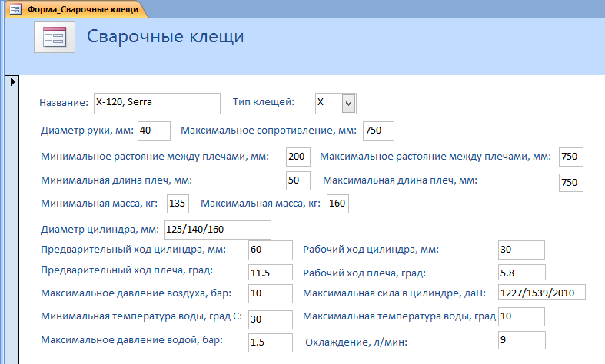605x364 pixels.
Task: Select the Минимальная длина плеч field
Action: point(298,180)
